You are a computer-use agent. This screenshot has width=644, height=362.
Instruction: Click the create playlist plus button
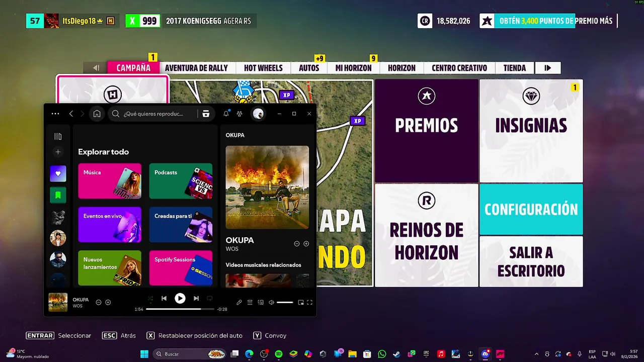58,152
